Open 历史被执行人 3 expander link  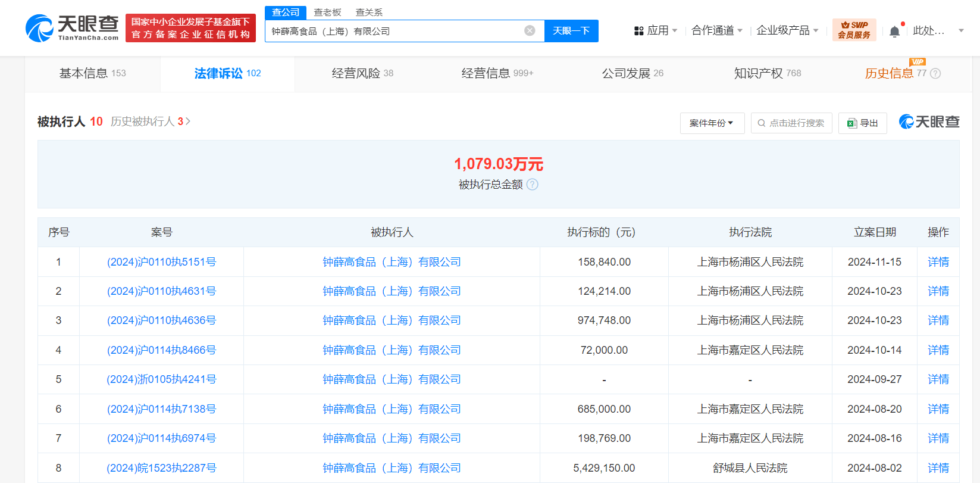pyautogui.click(x=150, y=121)
